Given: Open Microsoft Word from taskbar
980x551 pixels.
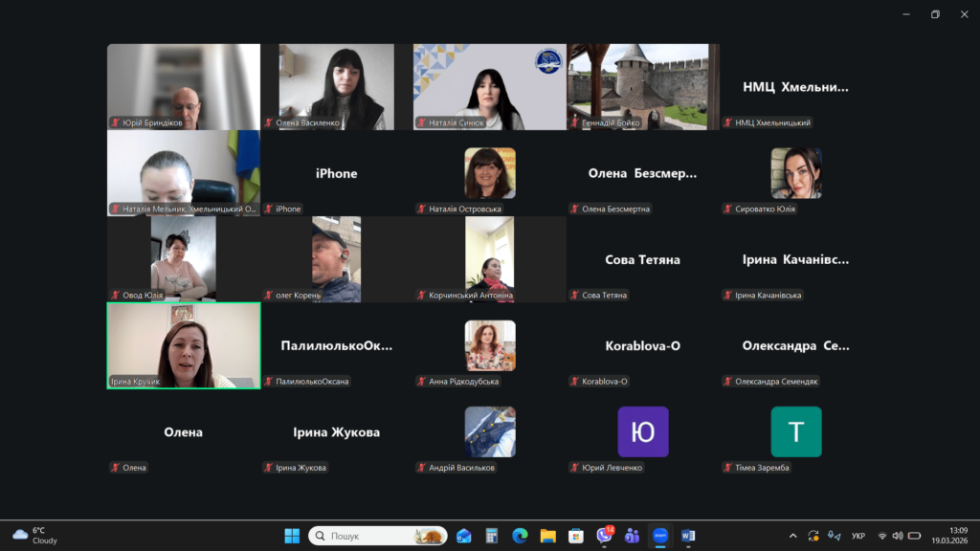Looking at the screenshot, I should click(x=688, y=536).
